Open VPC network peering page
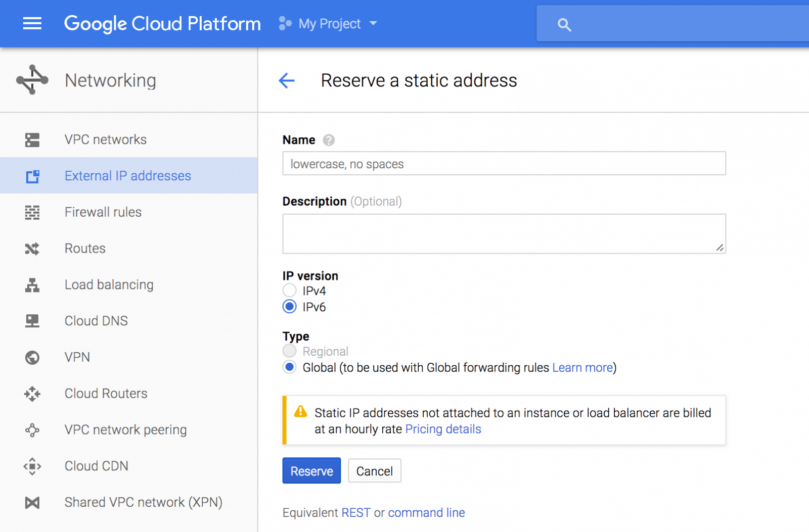 (125, 430)
